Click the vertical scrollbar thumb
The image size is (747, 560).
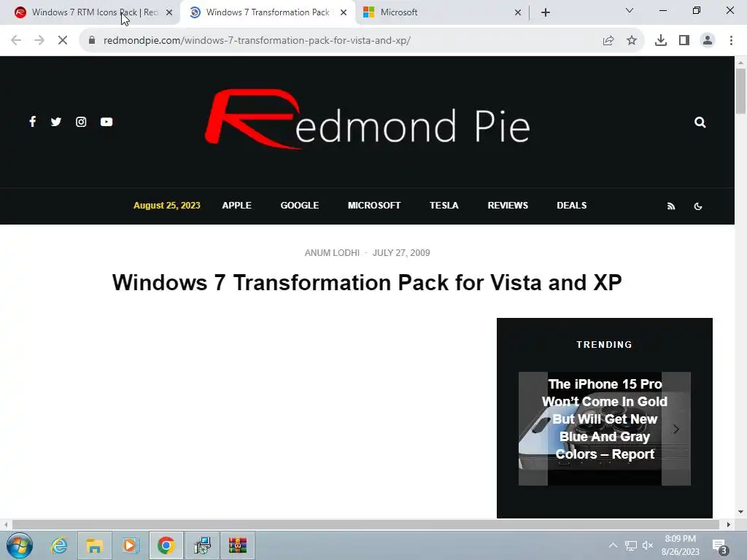pyautogui.click(x=740, y=91)
